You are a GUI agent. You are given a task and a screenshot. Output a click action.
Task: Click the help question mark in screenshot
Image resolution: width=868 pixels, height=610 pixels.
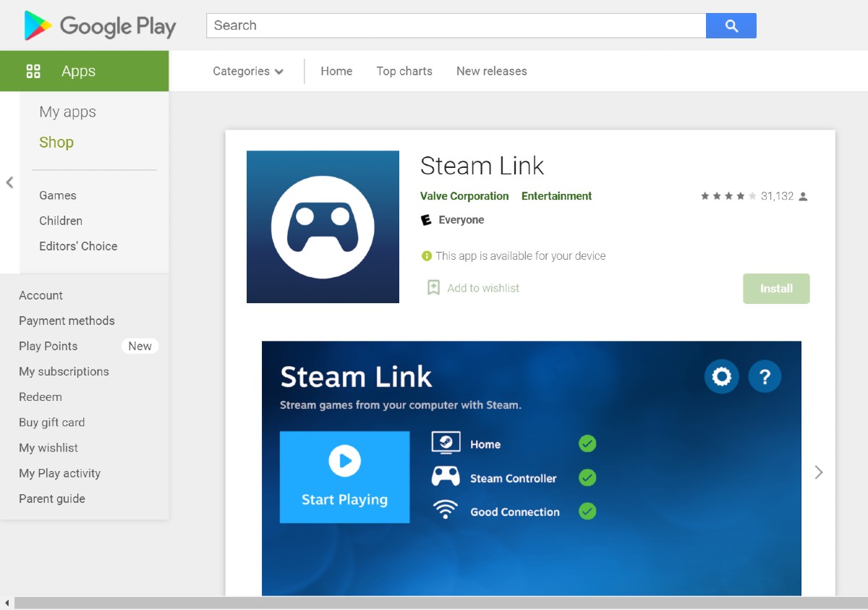[x=765, y=376]
